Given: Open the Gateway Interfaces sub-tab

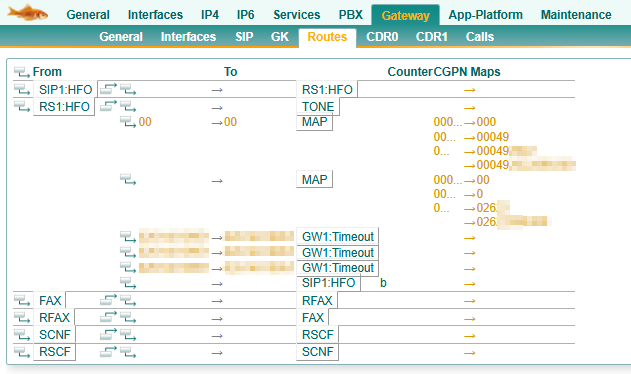Looking at the screenshot, I should (188, 37).
